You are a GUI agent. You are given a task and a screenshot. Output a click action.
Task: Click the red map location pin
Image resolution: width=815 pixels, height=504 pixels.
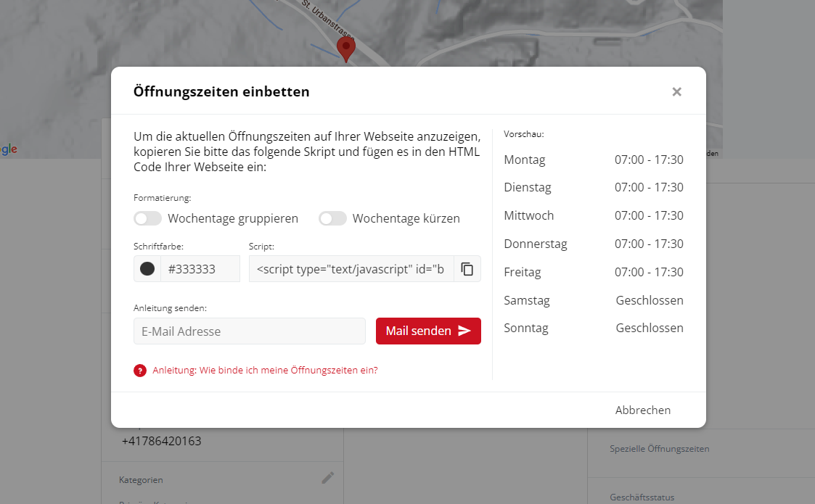click(x=346, y=49)
